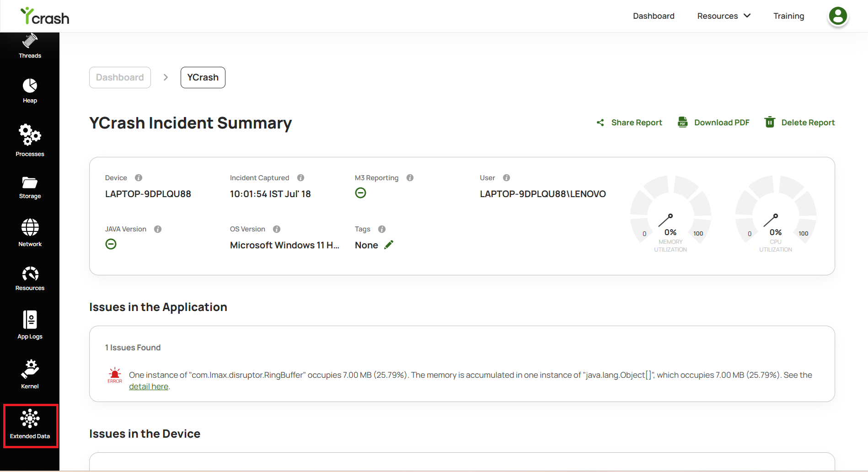868x472 pixels.
Task: Click Download PDF
Action: coord(713,123)
